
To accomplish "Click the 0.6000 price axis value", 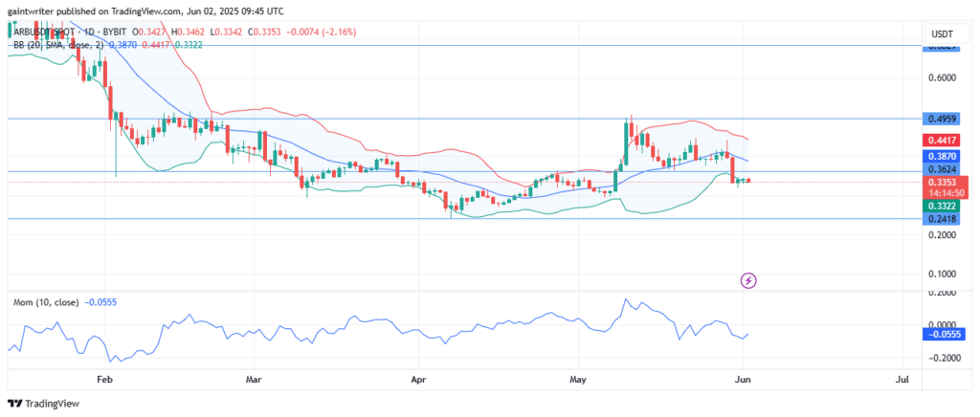I will 945,78.
